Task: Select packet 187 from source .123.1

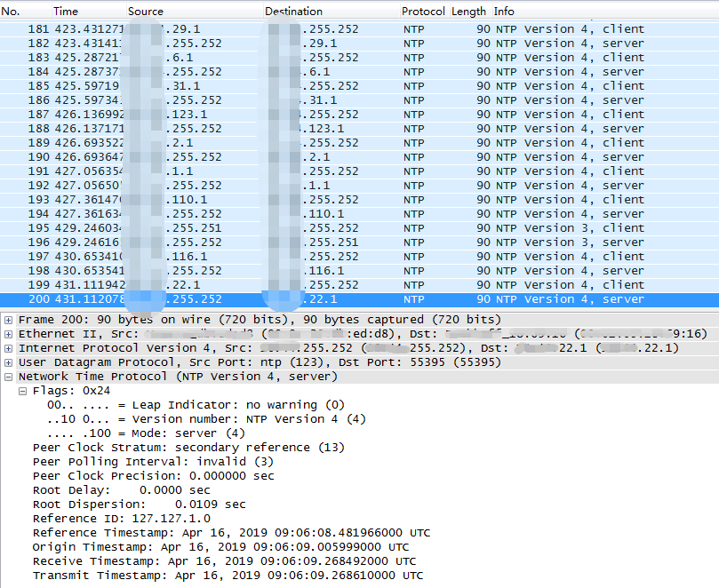Action: pos(359,114)
